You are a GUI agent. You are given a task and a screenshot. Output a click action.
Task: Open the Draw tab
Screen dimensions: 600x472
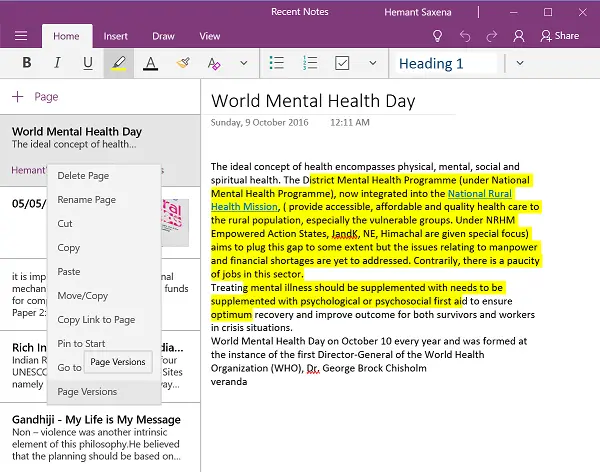[163, 36]
